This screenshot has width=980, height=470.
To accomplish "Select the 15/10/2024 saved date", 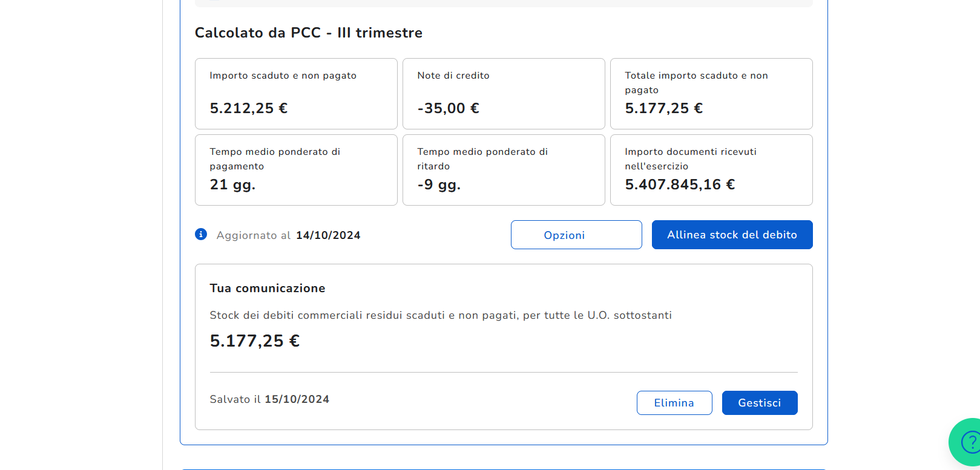I will [297, 399].
